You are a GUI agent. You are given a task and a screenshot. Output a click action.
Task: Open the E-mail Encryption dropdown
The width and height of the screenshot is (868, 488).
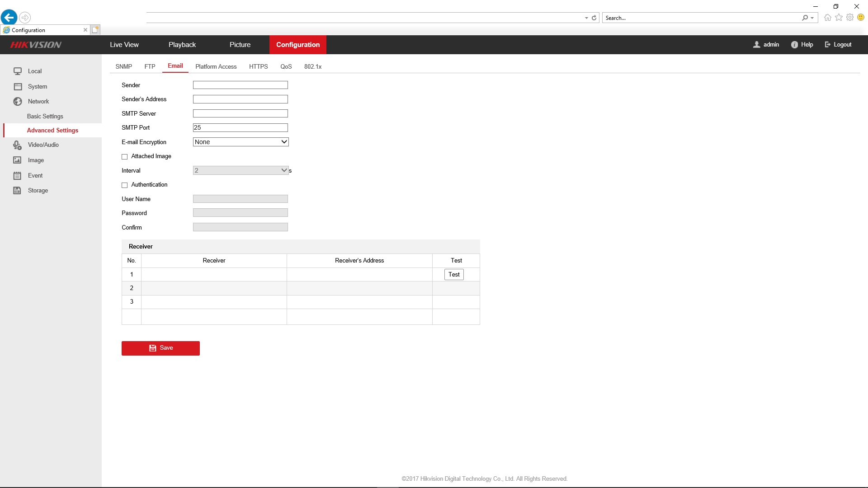click(x=241, y=142)
